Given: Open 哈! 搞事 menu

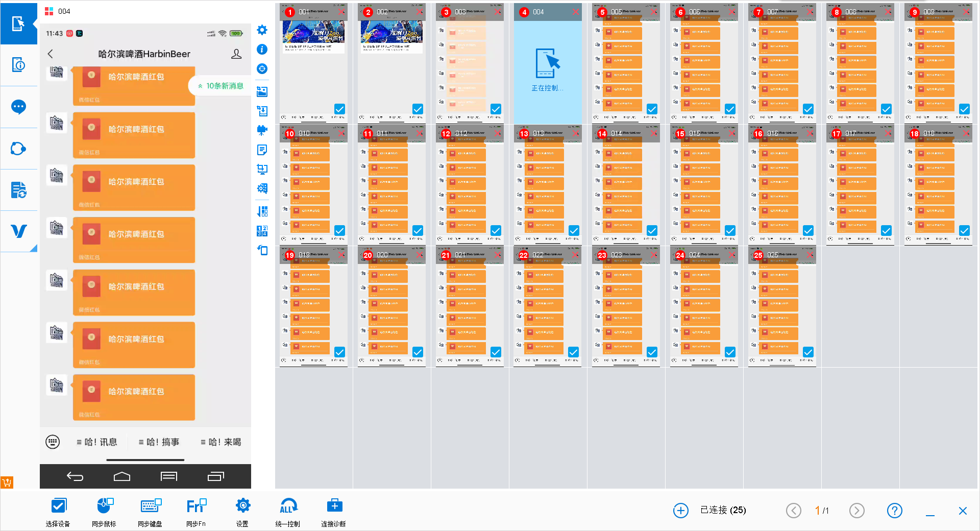Looking at the screenshot, I should pyautogui.click(x=159, y=442).
